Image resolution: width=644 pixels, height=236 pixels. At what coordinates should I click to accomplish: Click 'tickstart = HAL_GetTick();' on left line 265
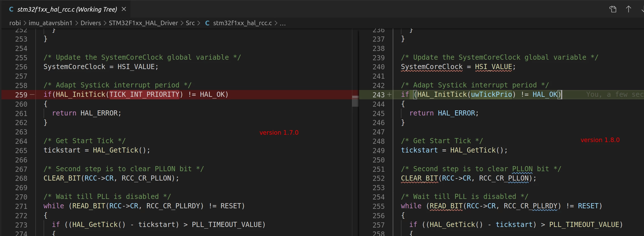click(x=97, y=150)
